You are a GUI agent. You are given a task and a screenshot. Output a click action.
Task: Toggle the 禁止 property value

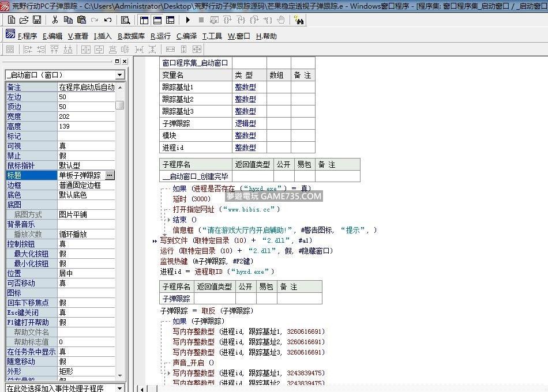[x=87, y=156]
